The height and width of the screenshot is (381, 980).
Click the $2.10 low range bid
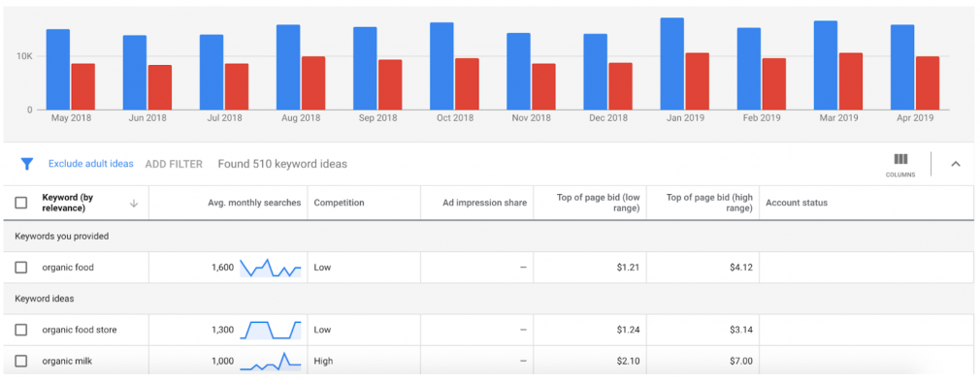pos(628,361)
